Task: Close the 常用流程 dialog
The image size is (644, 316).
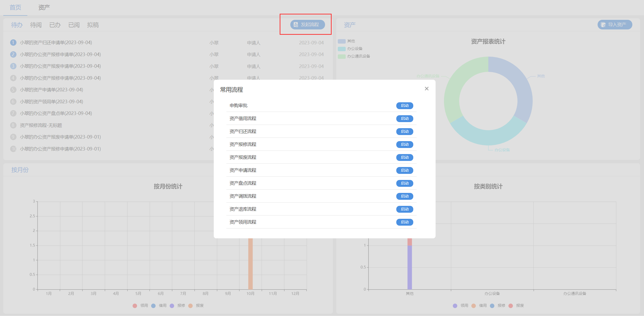Action: [426, 89]
